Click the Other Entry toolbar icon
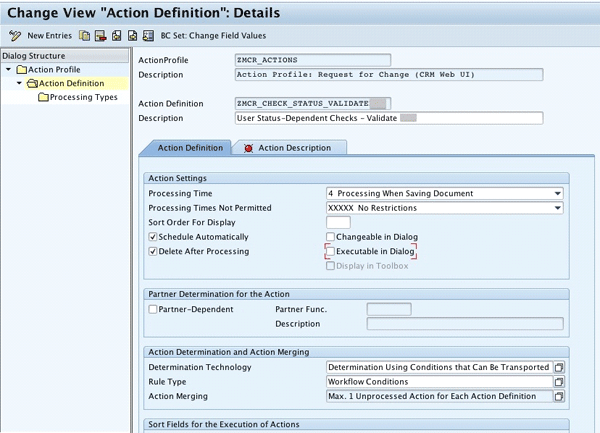Viewport: 600px width, 433px height. click(147, 36)
